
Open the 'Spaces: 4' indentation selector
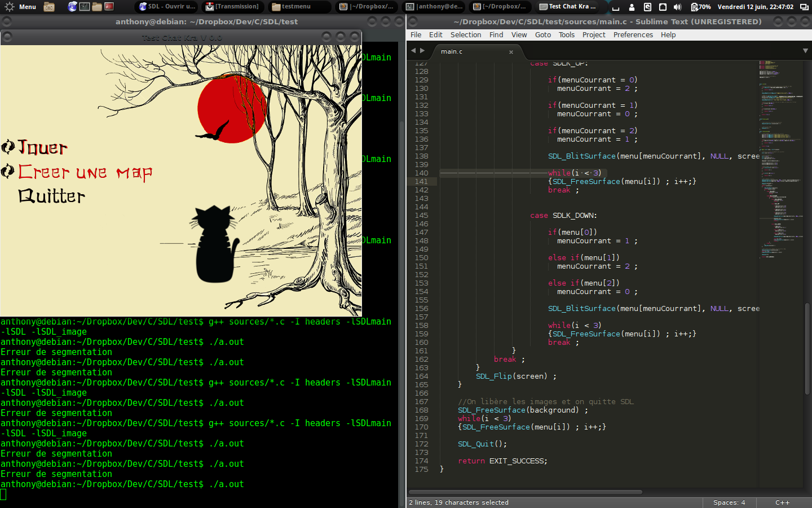[729, 502]
